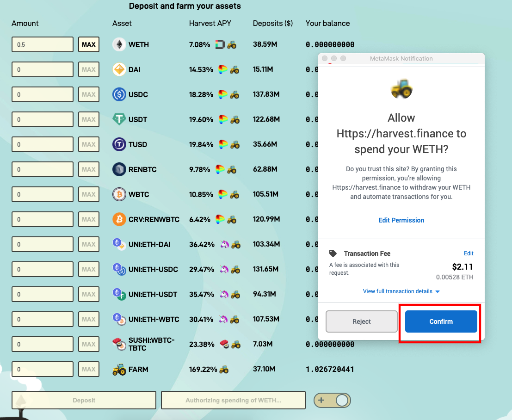Click MAX for the FARM row
The width and height of the screenshot is (512, 420).
pyautogui.click(x=89, y=369)
